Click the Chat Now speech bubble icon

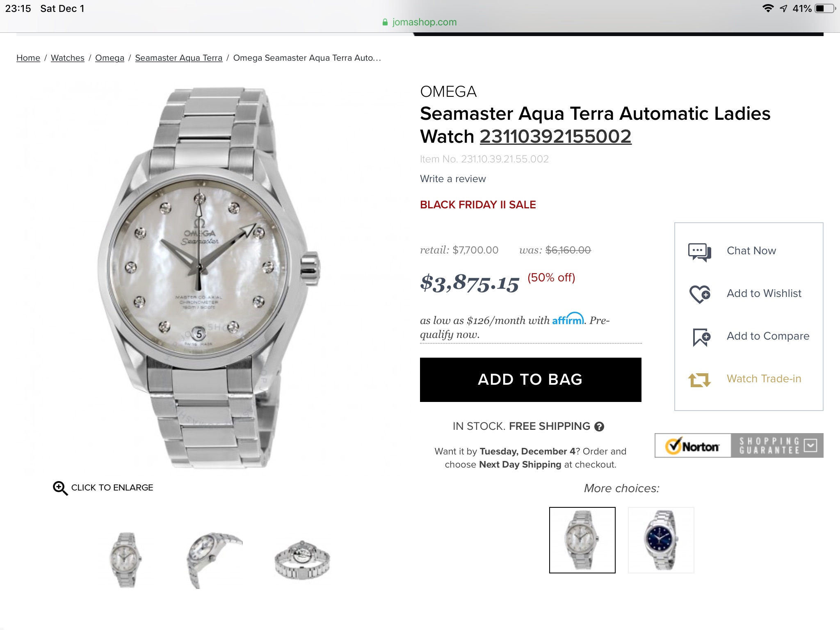(699, 252)
